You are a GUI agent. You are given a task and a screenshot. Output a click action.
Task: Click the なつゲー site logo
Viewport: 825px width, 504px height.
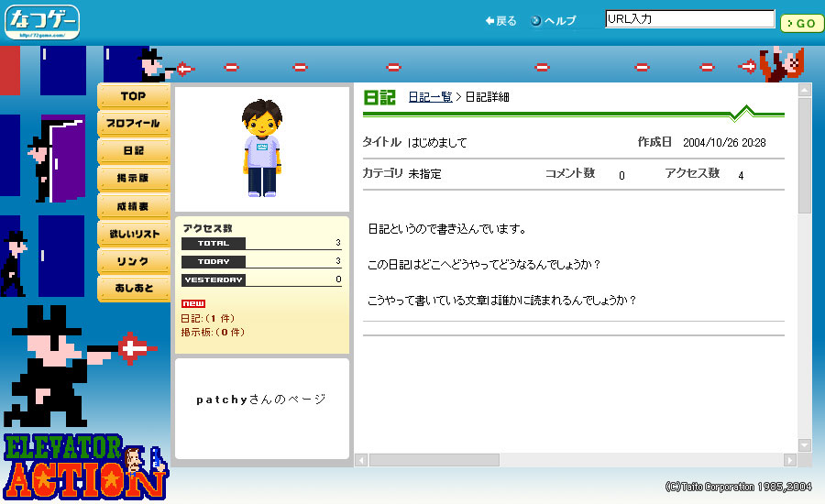(42, 21)
